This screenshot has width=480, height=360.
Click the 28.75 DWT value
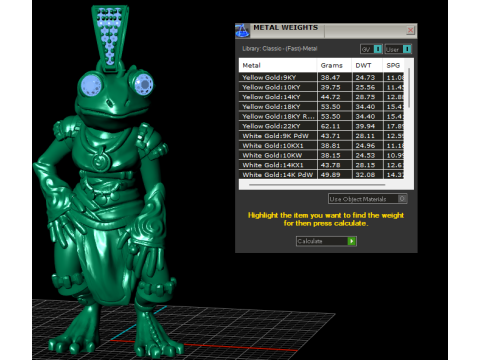(x=365, y=97)
